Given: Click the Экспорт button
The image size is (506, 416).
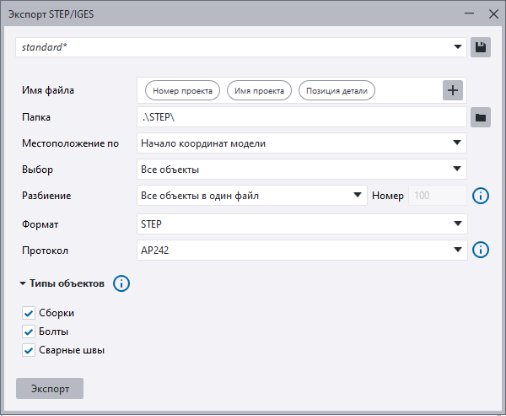Looking at the screenshot, I should (50, 388).
